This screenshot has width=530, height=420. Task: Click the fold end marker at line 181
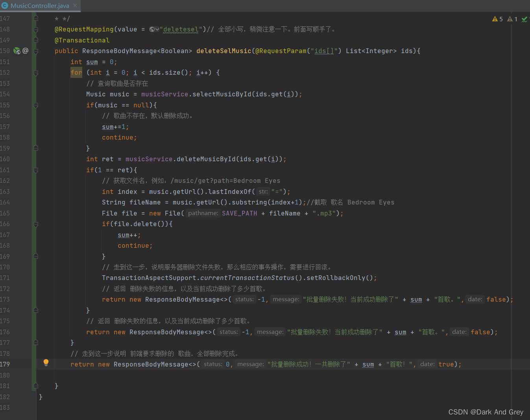(36, 386)
